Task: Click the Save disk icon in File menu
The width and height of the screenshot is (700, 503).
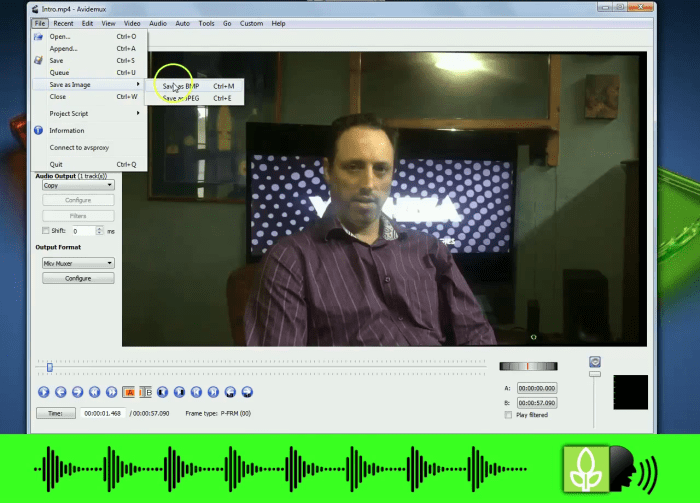Action: click(x=39, y=60)
